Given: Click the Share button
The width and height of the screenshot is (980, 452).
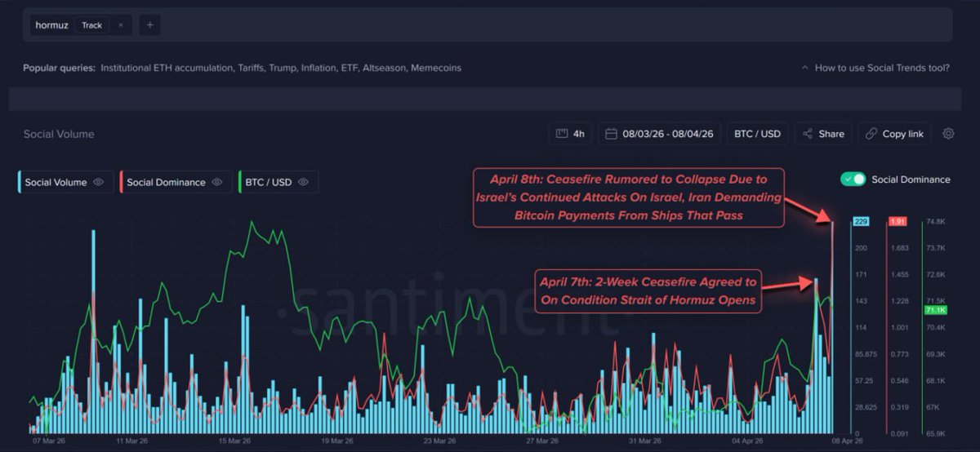Looking at the screenshot, I should coord(823,134).
